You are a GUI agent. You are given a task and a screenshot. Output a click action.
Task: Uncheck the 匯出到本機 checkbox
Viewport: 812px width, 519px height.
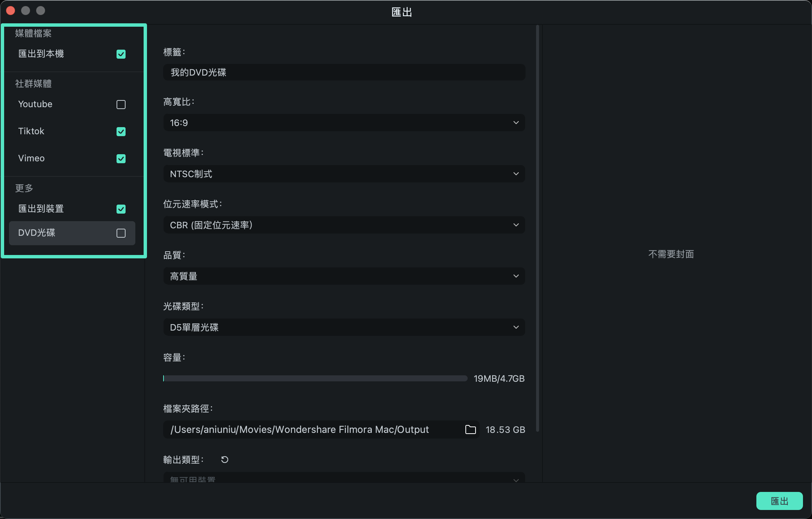121,54
